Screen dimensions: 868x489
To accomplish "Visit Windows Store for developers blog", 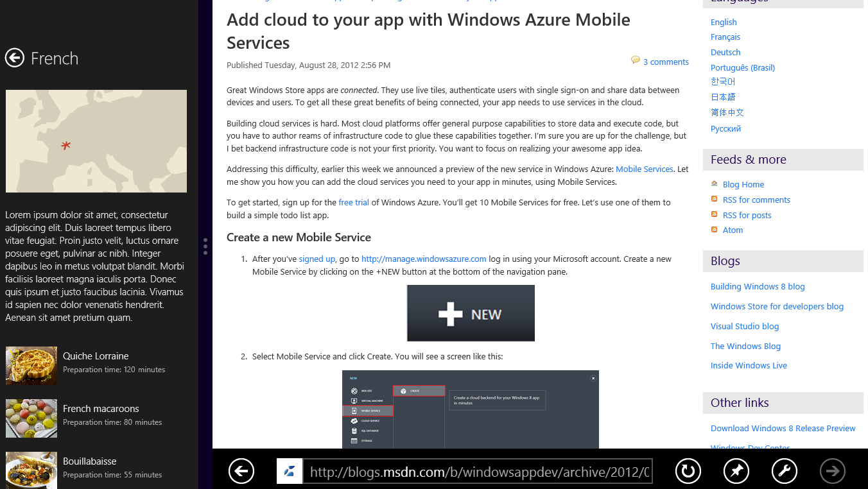I will [x=777, y=307].
